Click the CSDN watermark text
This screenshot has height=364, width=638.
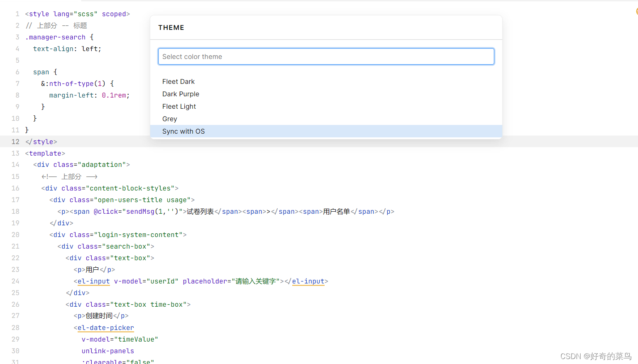(x=594, y=356)
